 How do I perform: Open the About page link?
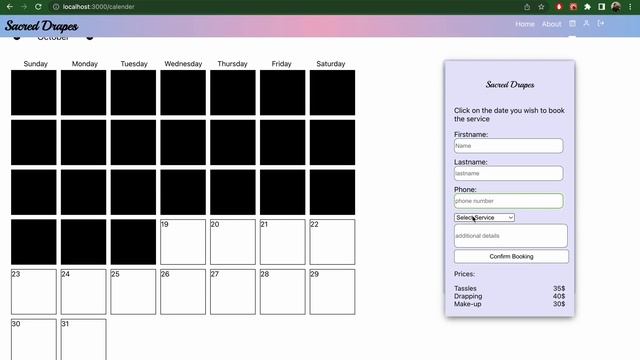(x=551, y=24)
